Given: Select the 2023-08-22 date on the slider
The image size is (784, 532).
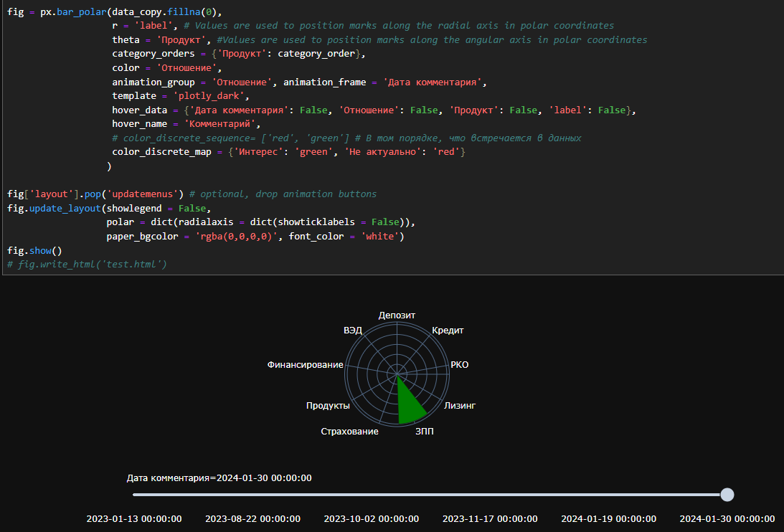Looking at the screenshot, I should [x=252, y=518].
